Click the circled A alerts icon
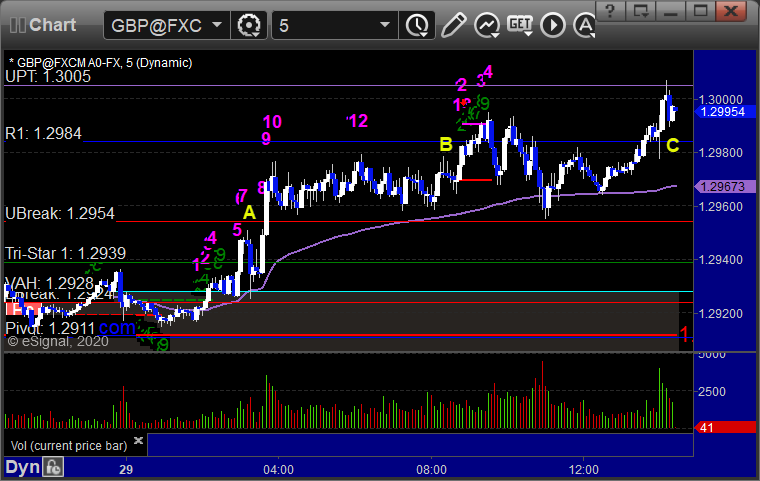Screen dimensions: 760x481 [585, 25]
